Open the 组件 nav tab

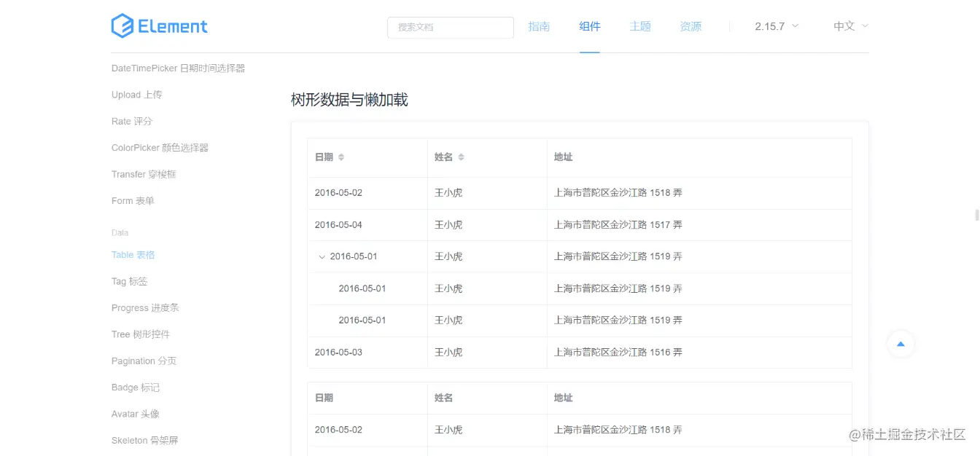pyautogui.click(x=590, y=26)
